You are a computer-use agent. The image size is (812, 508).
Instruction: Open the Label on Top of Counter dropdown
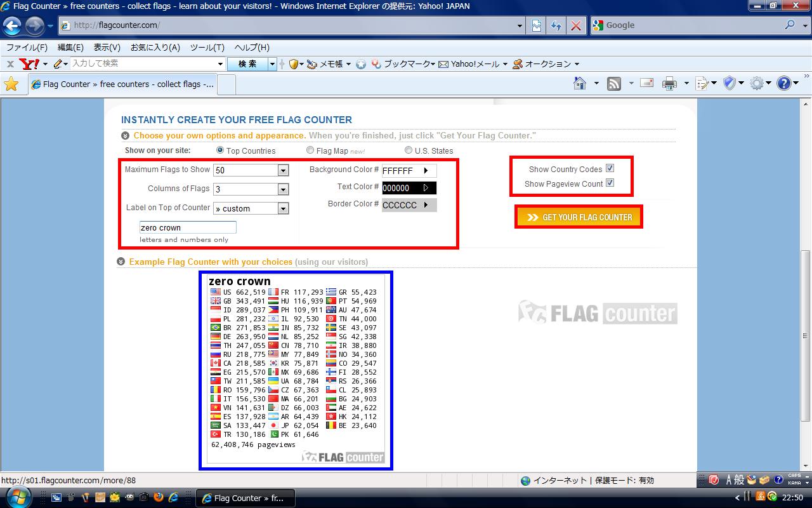[x=283, y=208]
